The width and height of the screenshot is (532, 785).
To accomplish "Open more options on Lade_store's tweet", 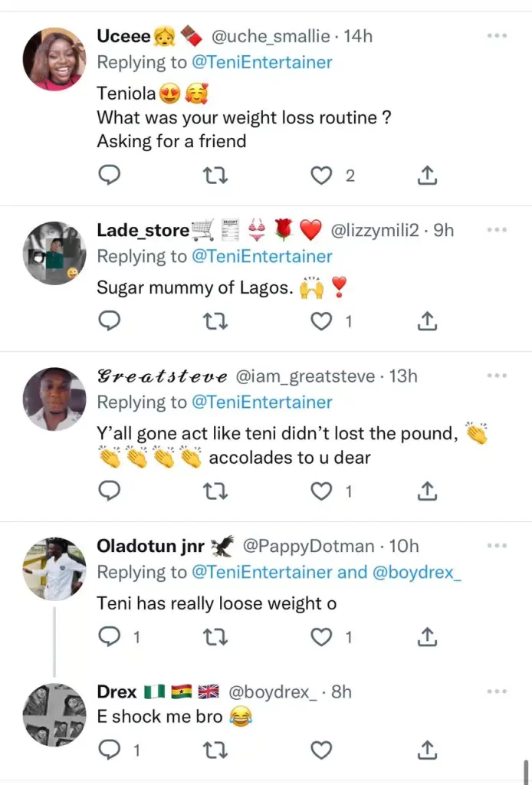I will coord(497,229).
